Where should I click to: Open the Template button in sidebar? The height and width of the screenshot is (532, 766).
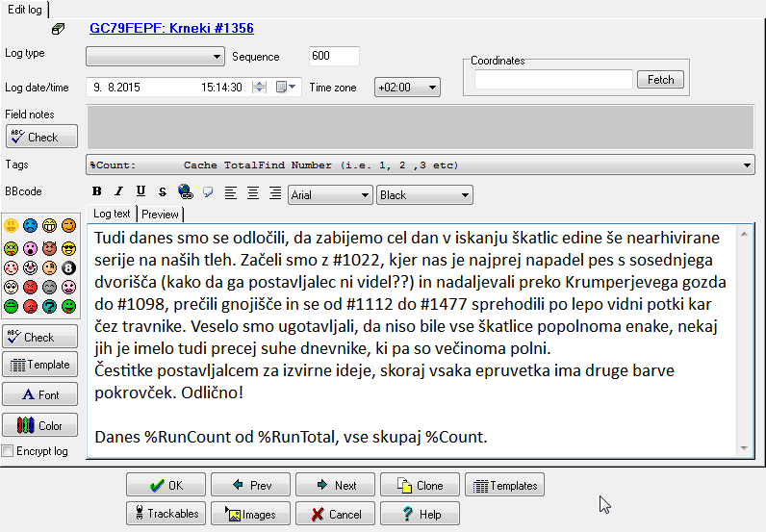[39, 365]
